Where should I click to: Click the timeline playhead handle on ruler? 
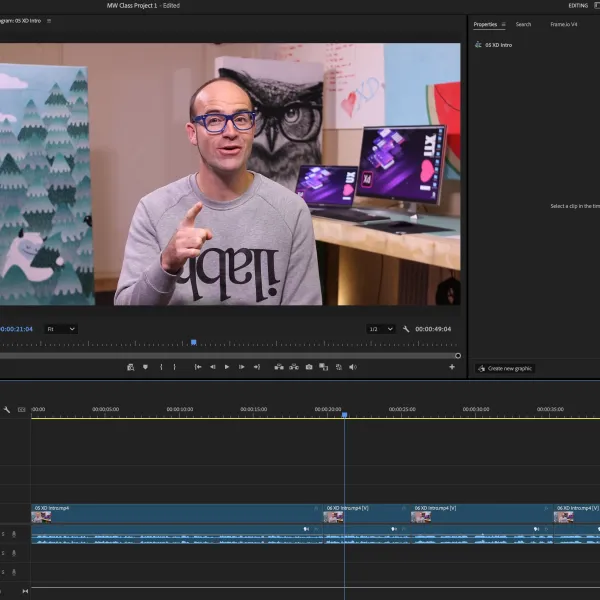[344, 415]
